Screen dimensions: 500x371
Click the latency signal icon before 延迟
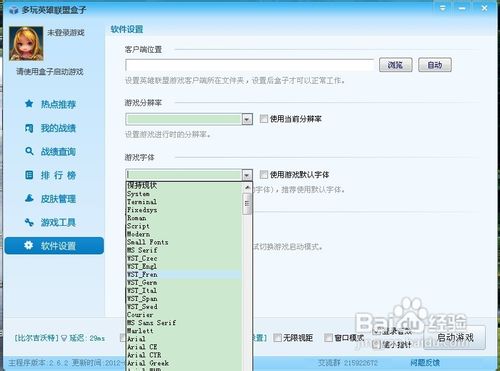pyautogui.click(x=64, y=338)
